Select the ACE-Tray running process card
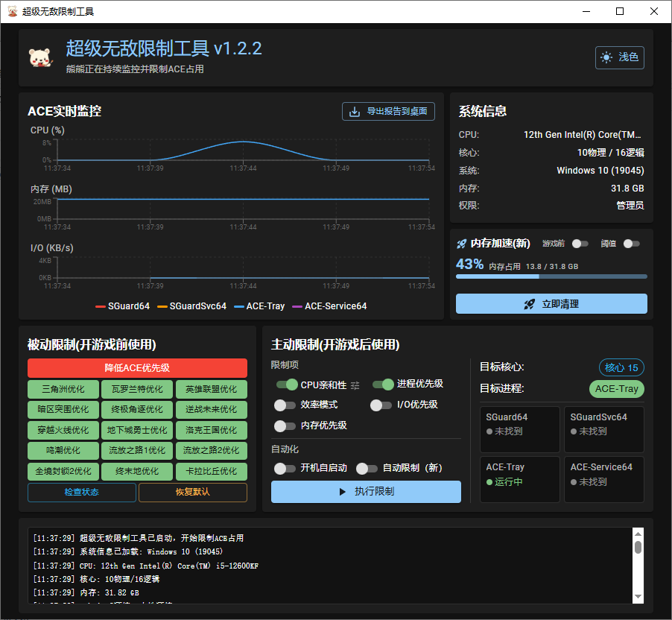The width and height of the screenshot is (672, 620). pyautogui.click(x=520, y=479)
